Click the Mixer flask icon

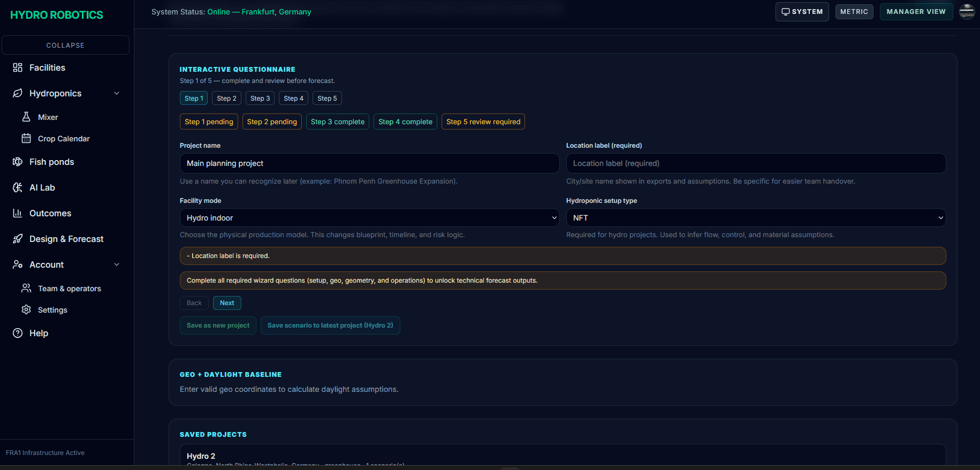pyautogui.click(x=26, y=117)
